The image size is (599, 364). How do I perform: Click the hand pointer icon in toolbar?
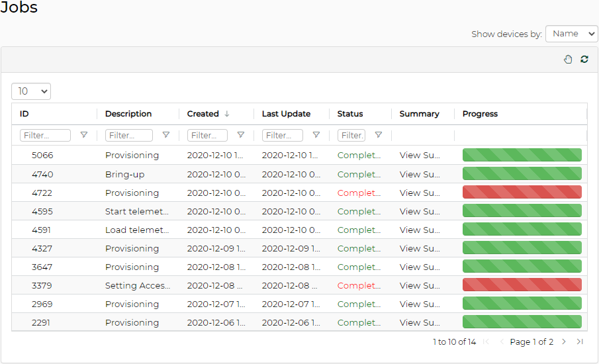click(x=568, y=60)
